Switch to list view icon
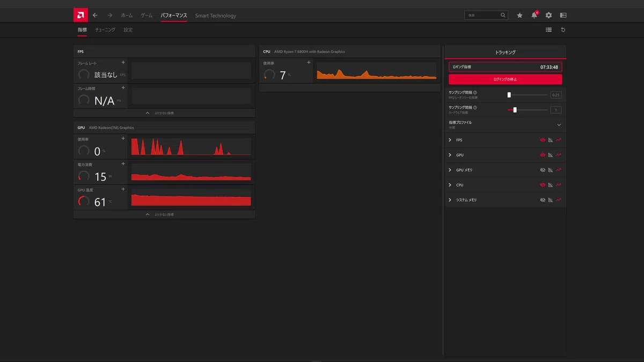This screenshot has width=644, height=362. pos(548,30)
